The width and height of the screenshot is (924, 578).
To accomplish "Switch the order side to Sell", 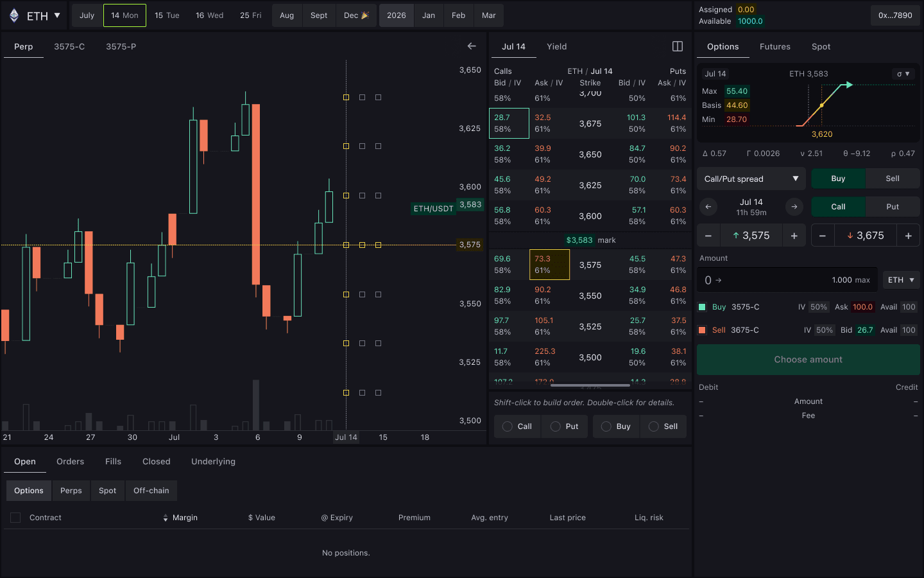I will point(892,179).
